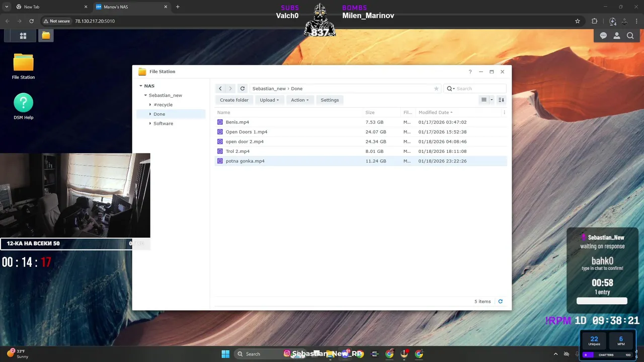Click date 01/18/2026 18:11:08
This screenshot has height=362, width=644.
tap(442, 151)
